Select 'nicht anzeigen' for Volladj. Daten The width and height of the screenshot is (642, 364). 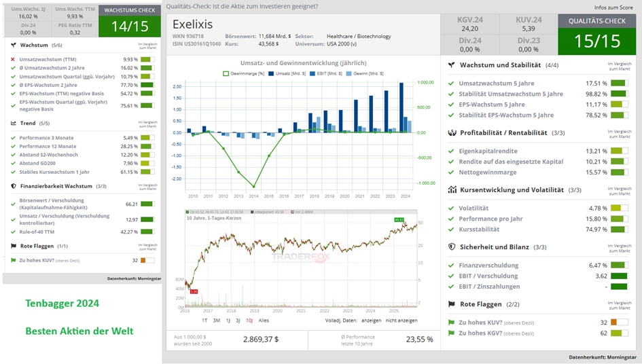point(401,320)
